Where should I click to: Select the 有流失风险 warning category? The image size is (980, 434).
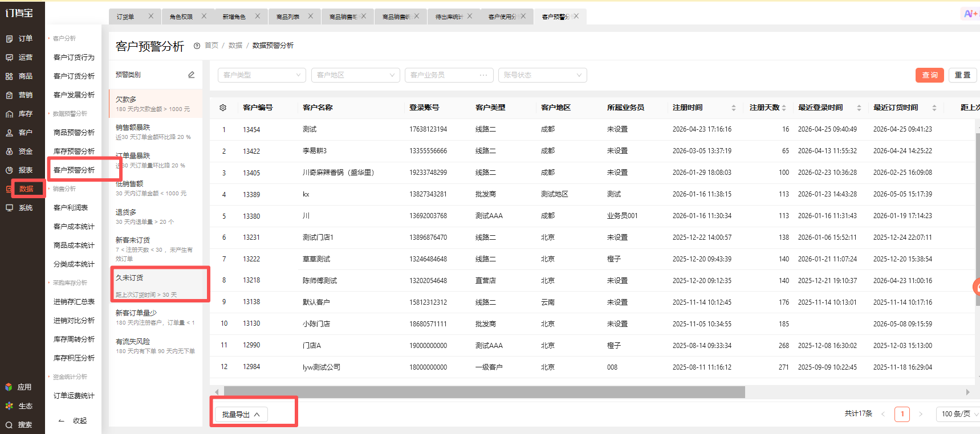[155, 346]
